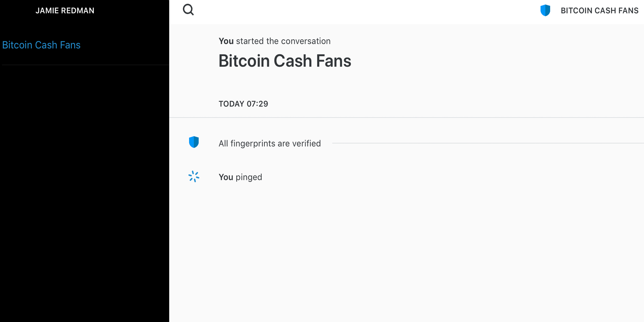Click the "All fingerprints are verified" message
The height and width of the screenshot is (322, 644).
pyautogui.click(x=269, y=143)
